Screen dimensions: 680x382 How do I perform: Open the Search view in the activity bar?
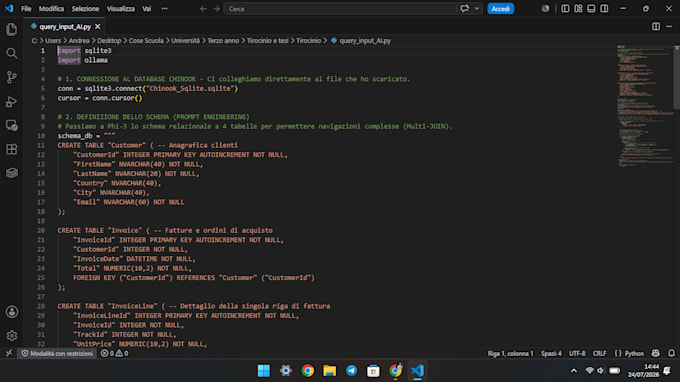pos(12,53)
